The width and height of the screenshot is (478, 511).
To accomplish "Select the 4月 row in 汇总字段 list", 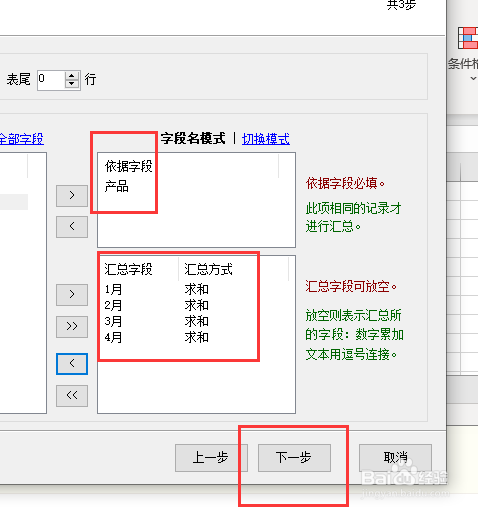I will pyautogui.click(x=113, y=337).
